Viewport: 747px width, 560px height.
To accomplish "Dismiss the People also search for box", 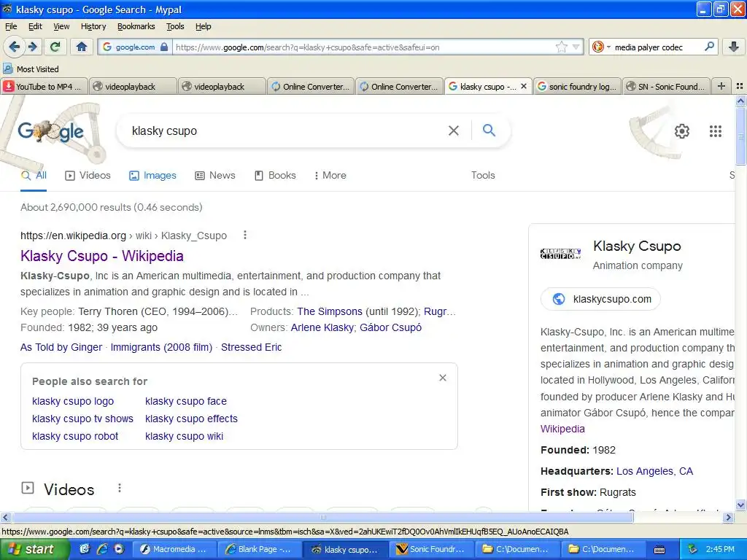I will tap(443, 378).
